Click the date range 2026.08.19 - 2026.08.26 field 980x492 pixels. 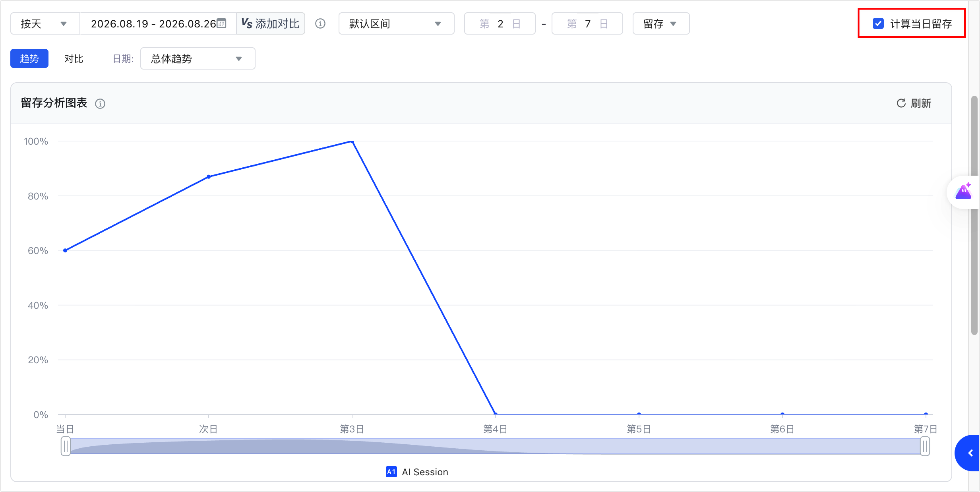click(x=158, y=24)
